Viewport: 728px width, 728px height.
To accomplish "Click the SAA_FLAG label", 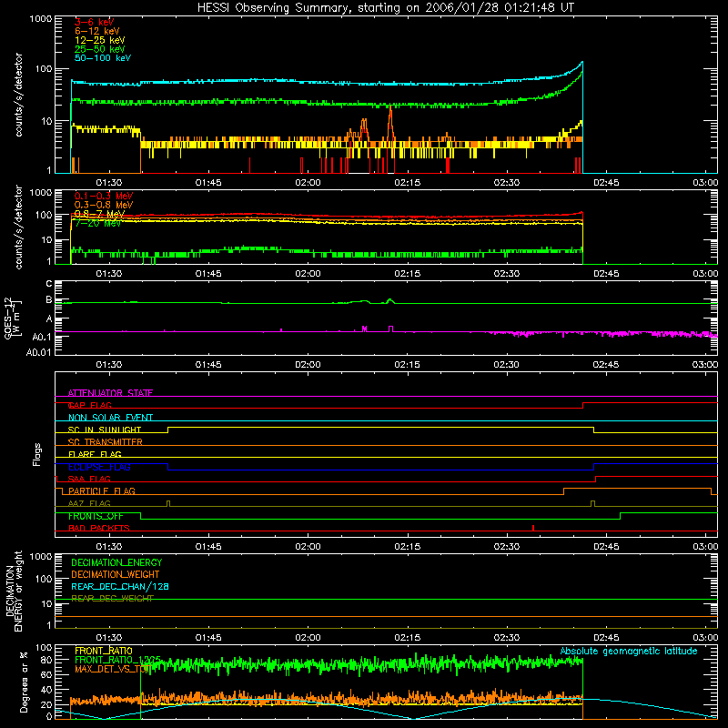I will pyautogui.click(x=89, y=479).
